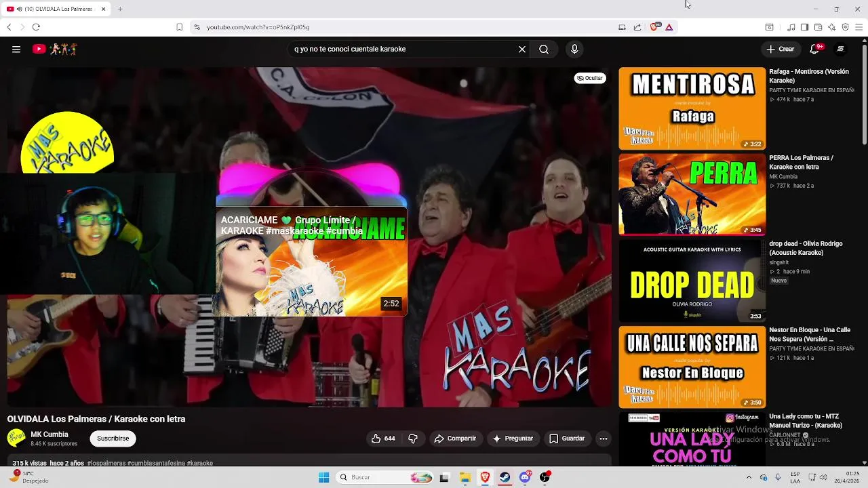Screen dimensions: 868x488
Task: Open OBS Studio from the taskbar
Action: pyautogui.click(x=545, y=477)
